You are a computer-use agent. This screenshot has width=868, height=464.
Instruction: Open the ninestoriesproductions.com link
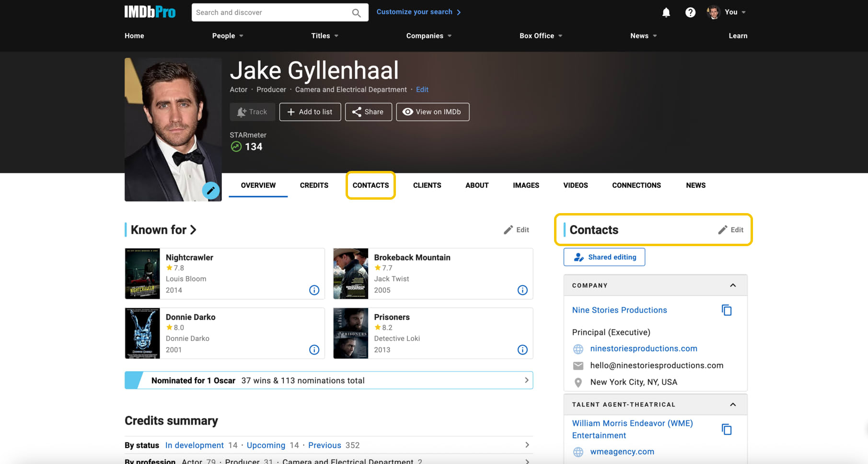click(x=643, y=349)
